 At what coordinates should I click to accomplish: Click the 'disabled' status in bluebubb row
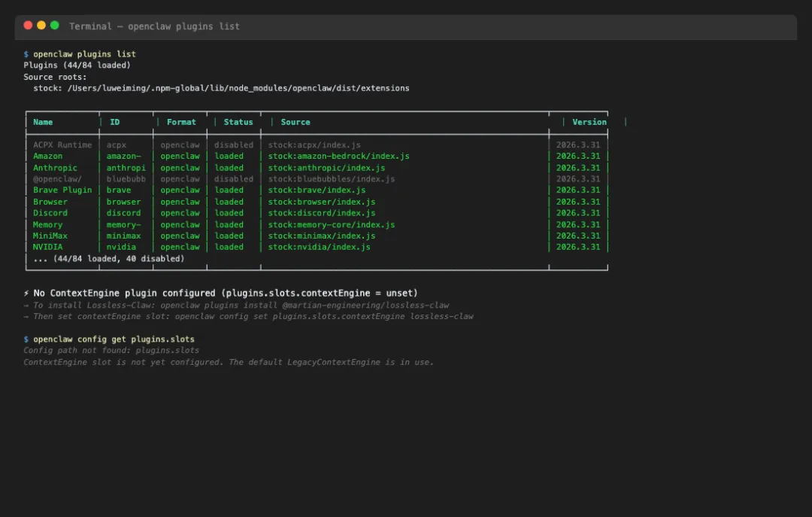[x=234, y=179]
